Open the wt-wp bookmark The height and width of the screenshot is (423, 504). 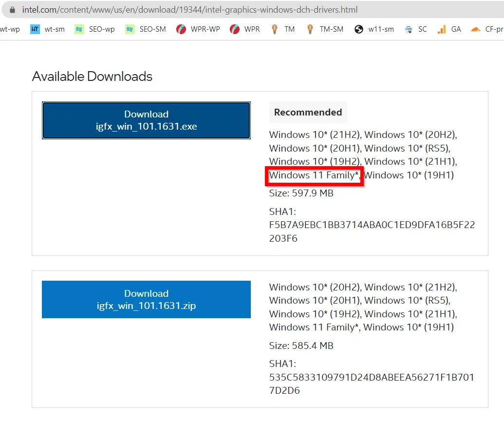coord(10,29)
